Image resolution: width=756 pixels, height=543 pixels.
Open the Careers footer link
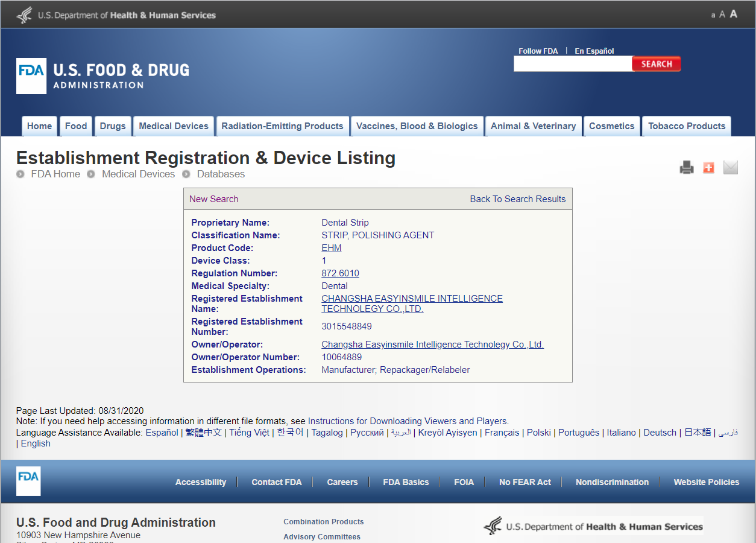pos(342,482)
